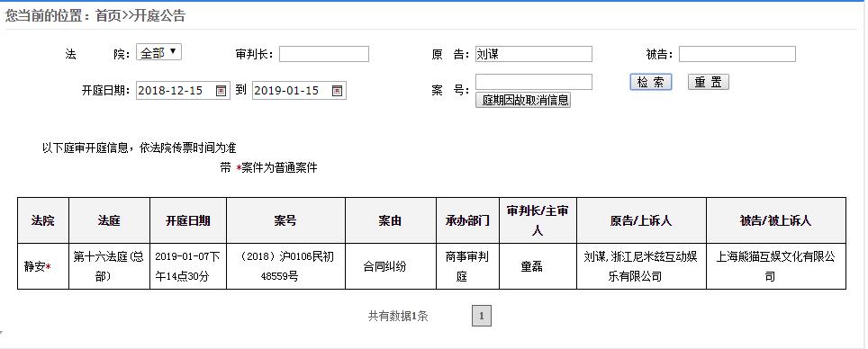The image size is (868, 349).
Task: Click the 检索 search button
Action: [x=650, y=83]
